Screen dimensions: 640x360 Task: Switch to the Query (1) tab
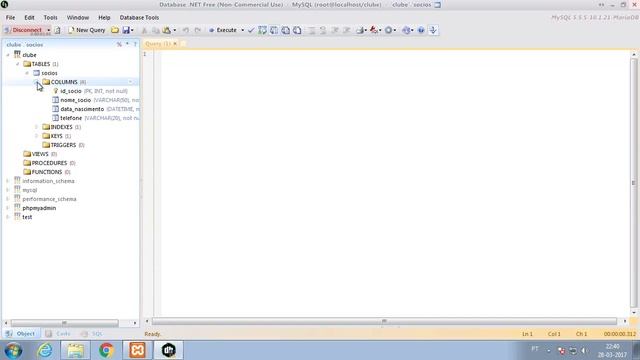[x=158, y=44]
